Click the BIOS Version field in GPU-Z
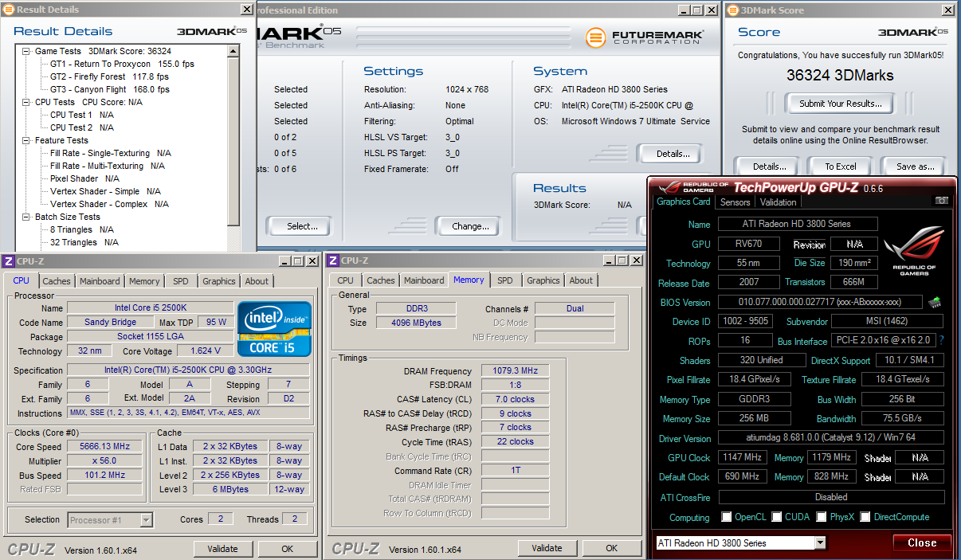 point(821,303)
